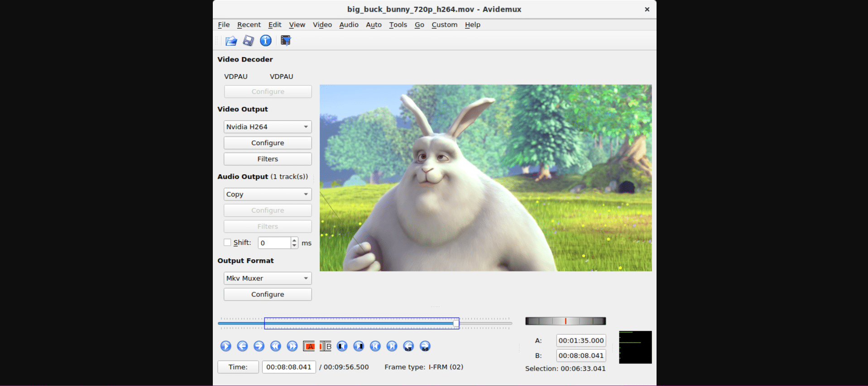Seek forward 60 seconds

click(425, 346)
